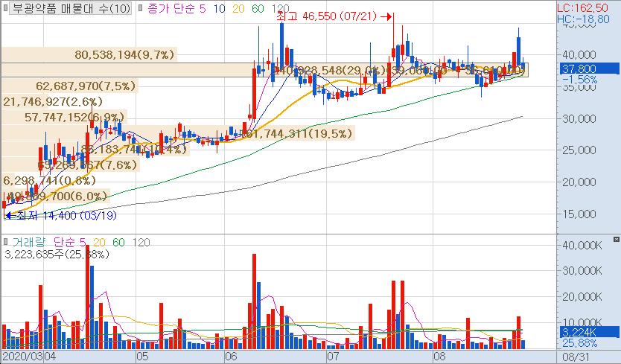
Task: Click the 30,000K volume axis label
Action: (582, 271)
